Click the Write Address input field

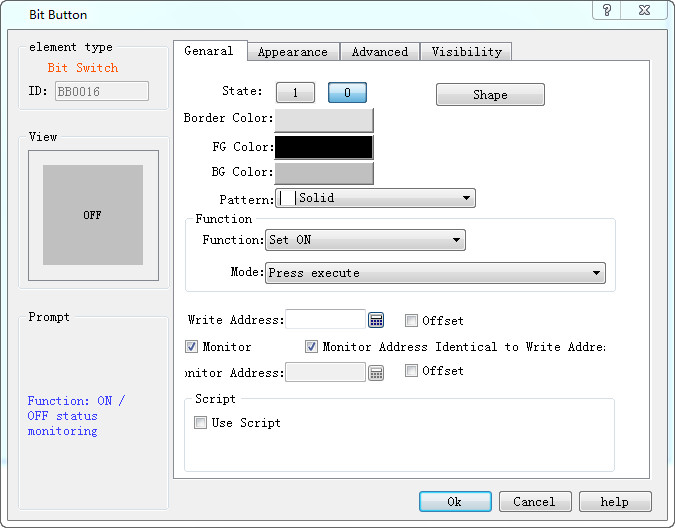(325, 320)
